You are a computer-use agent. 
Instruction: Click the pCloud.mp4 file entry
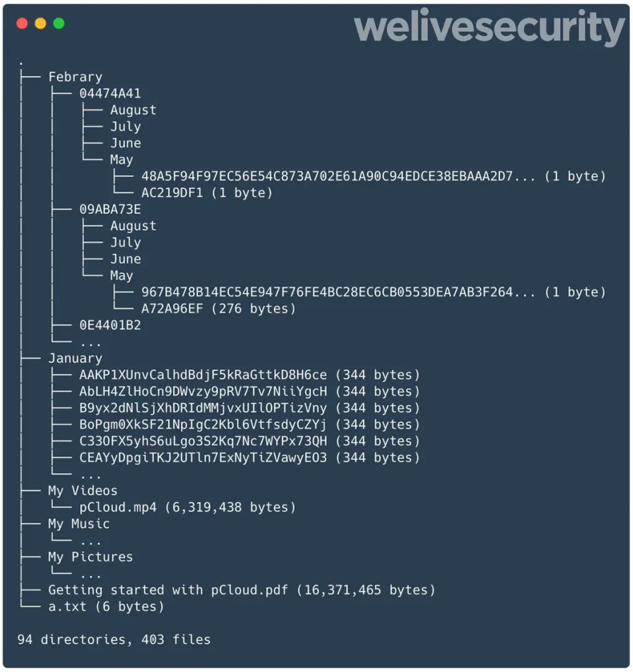coord(188,508)
